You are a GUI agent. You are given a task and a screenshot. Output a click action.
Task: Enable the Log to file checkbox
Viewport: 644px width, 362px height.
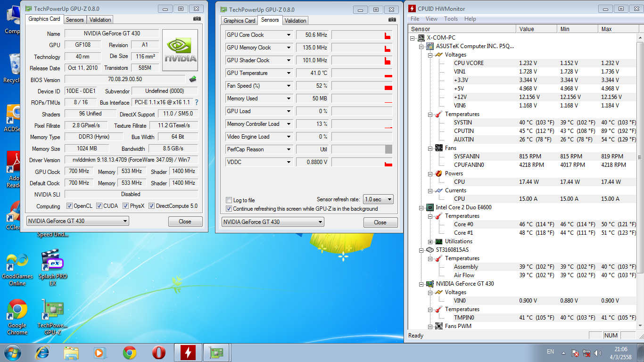click(229, 200)
